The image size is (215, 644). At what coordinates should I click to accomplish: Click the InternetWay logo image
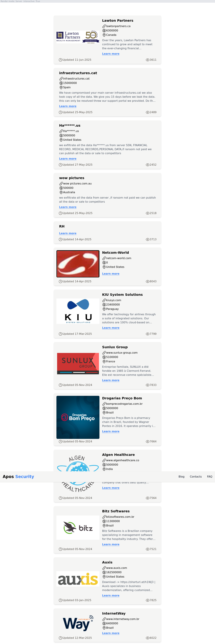[x=78, y=623]
